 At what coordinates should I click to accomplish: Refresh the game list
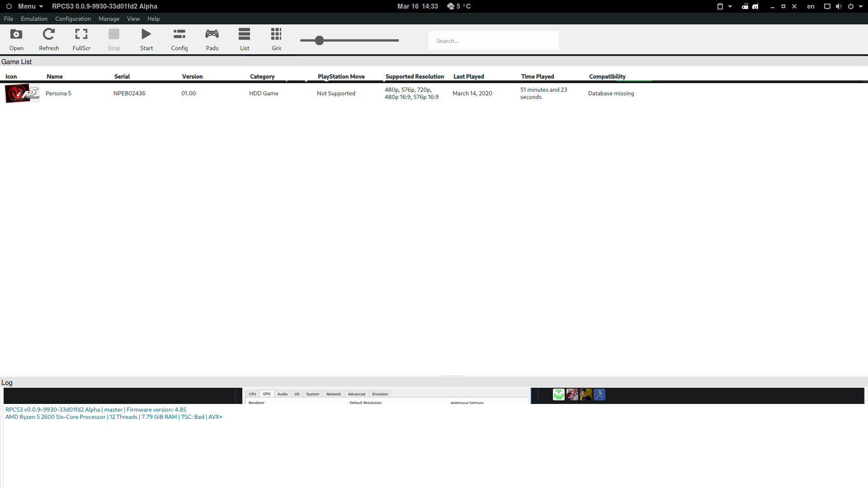click(48, 39)
